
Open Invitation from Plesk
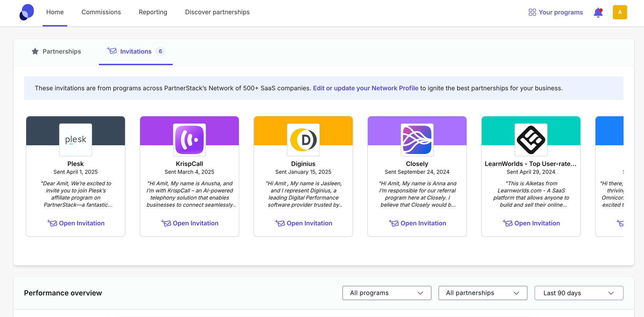[x=76, y=223]
